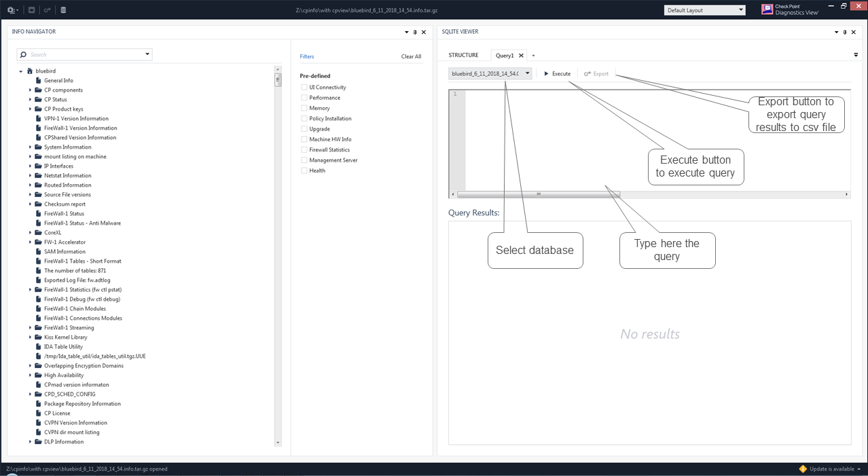Open the Default Layout dropdown
This screenshot has height=476, width=868.
click(x=704, y=10)
